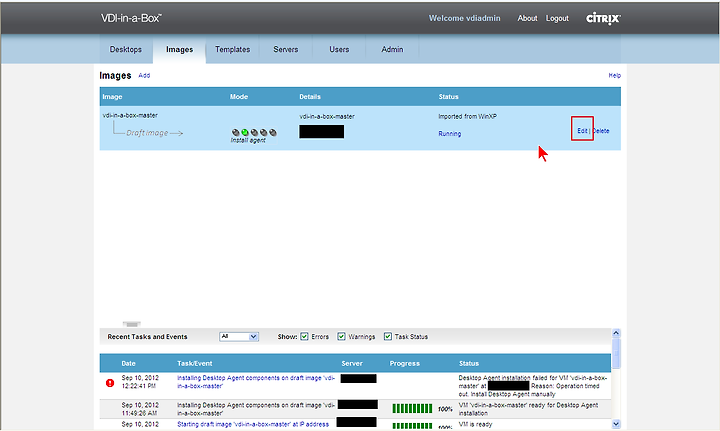Click Delete for vdi-in-a-box-master image
The image size is (720, 431).
[601, 131]
